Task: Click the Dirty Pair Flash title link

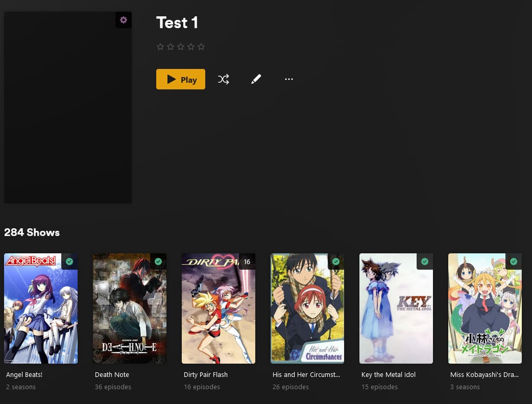Action: [206, 374]
